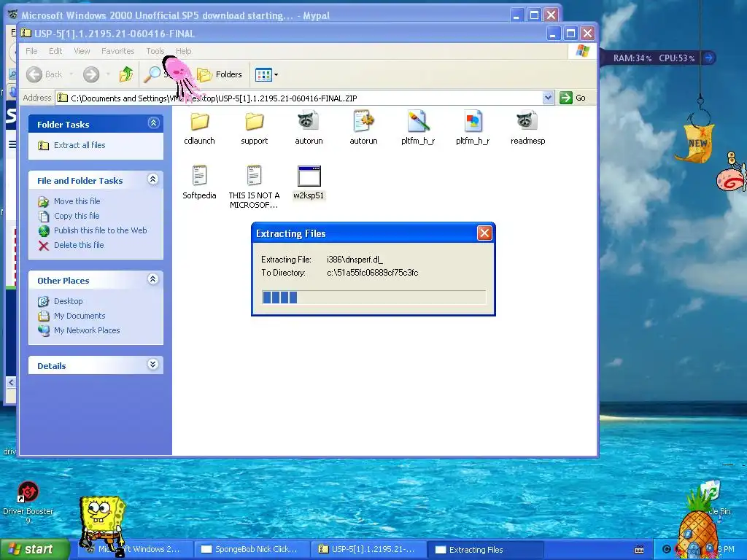This screenshot has width=747, height=560.
Task: Open the Start menu
Action: pos(35,550)
